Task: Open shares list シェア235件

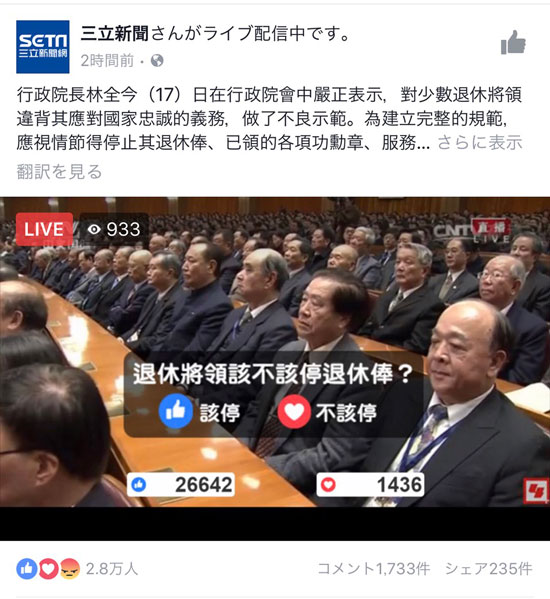Action: click(489, 569)
